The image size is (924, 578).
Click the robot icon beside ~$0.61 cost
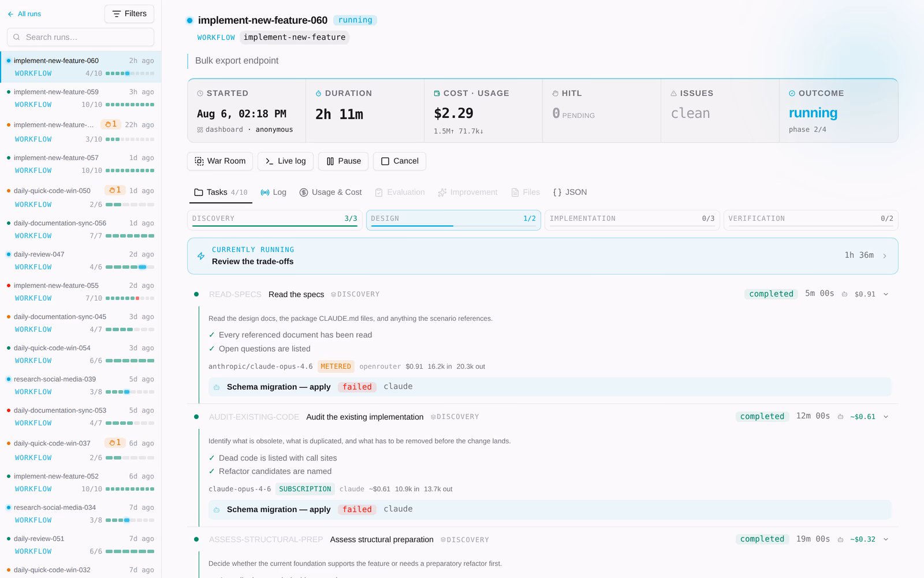pyautogui.click(x=840, y=417)
